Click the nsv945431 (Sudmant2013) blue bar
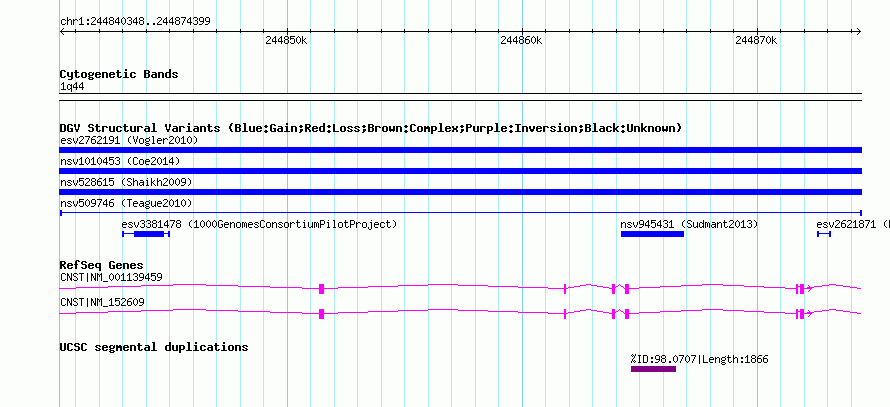Image resolution: width=890 pixels, height=407 pixels. 652,234
